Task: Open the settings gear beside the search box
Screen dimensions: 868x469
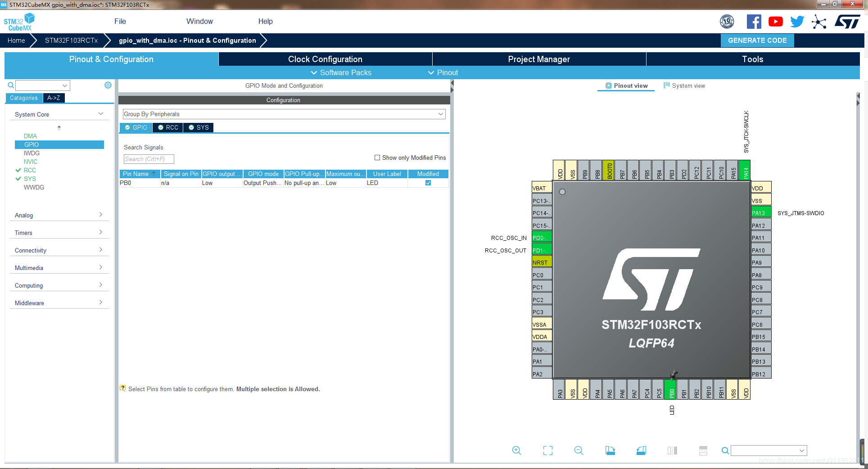Action: coord(108,85)
